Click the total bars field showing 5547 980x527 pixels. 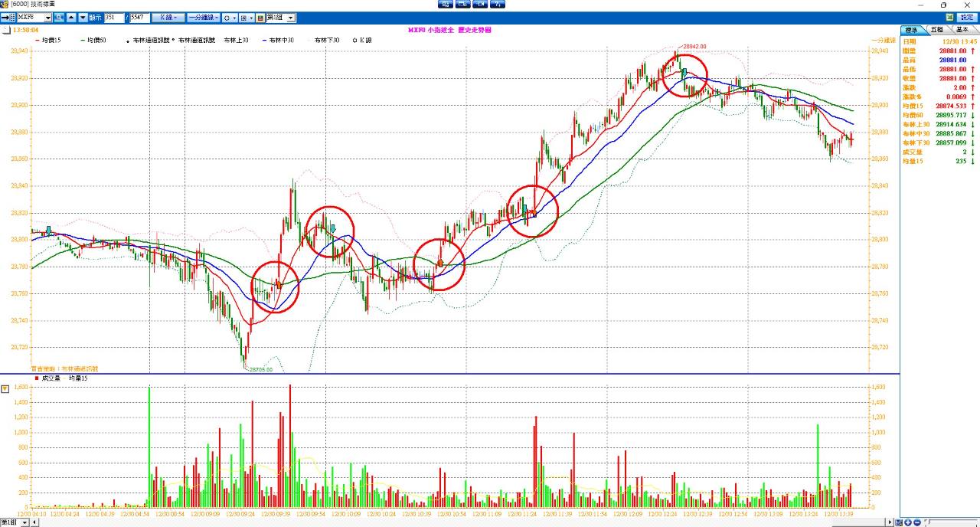[139, 17]
